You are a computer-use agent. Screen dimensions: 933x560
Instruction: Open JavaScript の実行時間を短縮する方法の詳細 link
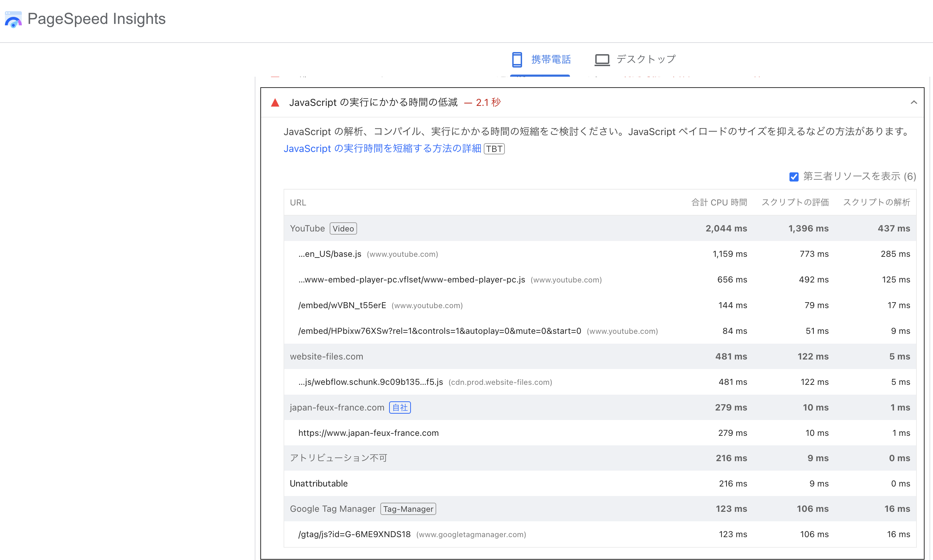click(382, 149)
